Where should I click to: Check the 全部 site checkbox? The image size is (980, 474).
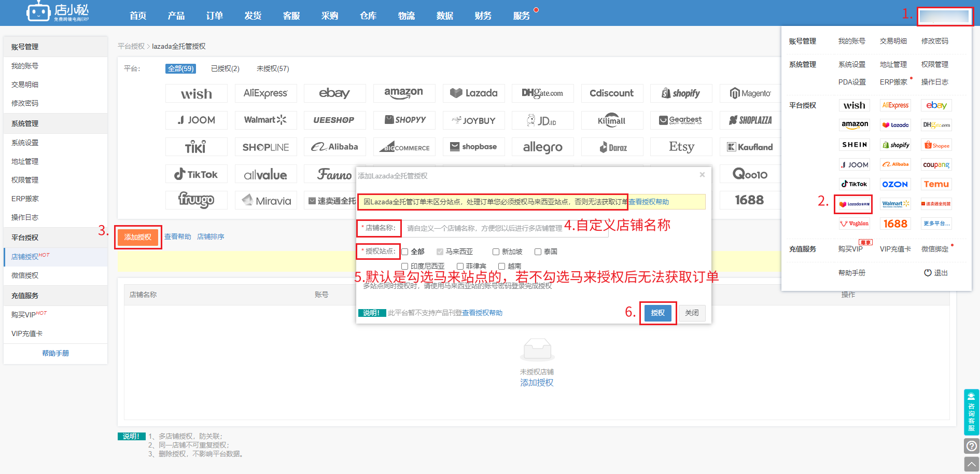coord(405,252)
